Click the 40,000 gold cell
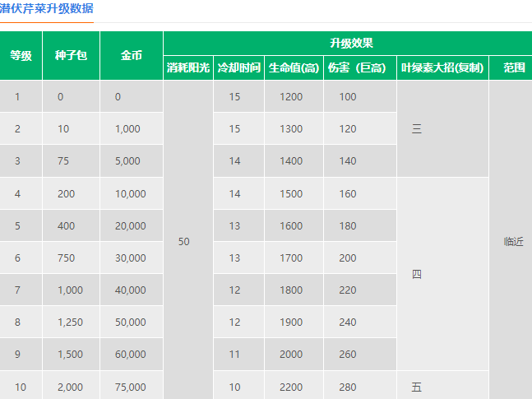Image resolution: width=532 pixels, height=399 pixels. click(x=132, y=290)
